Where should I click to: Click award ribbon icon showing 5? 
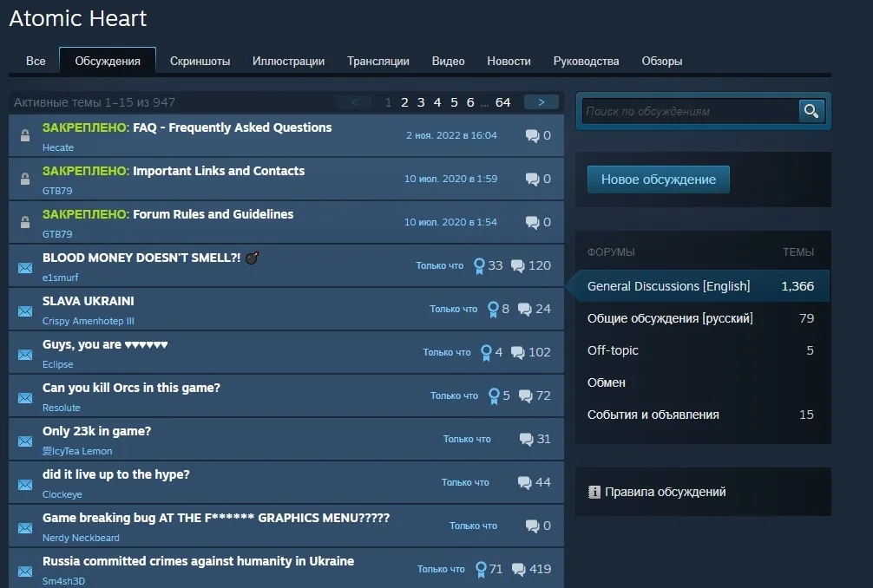tap(494, 396)
